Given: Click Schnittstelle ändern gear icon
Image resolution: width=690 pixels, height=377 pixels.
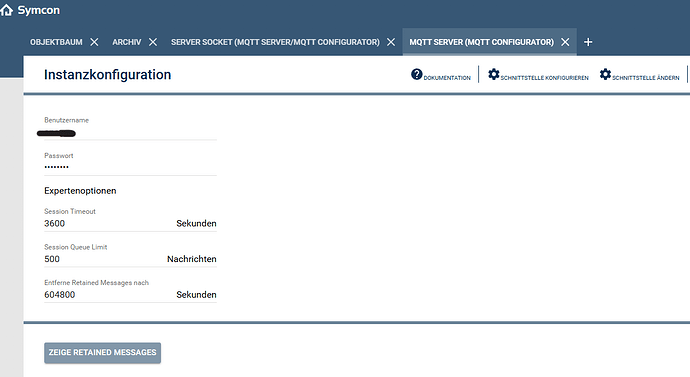Looking at the screenshot, I should click(x=606, y=74).
